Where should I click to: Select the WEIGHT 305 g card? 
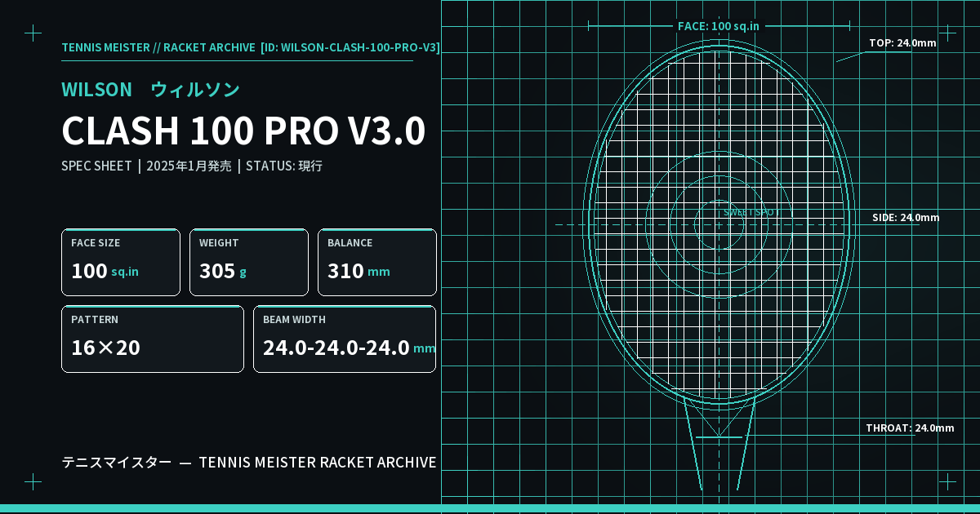[249, 262]
